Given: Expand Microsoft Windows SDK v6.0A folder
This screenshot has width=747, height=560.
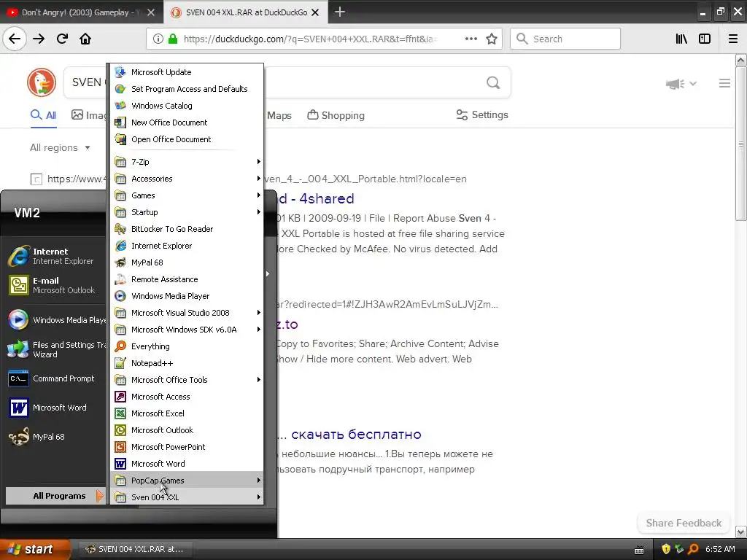Looking at the screenshot, I should [187, 330].
